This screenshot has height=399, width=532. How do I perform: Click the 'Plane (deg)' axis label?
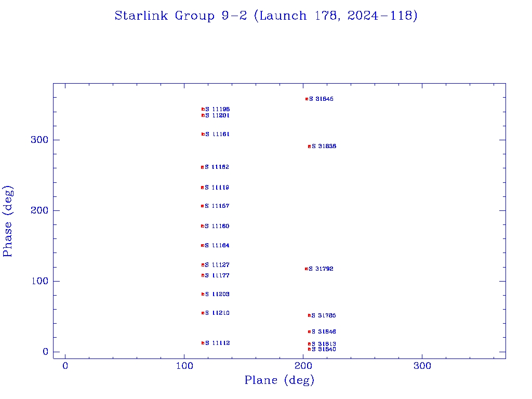tap(280, 380)
